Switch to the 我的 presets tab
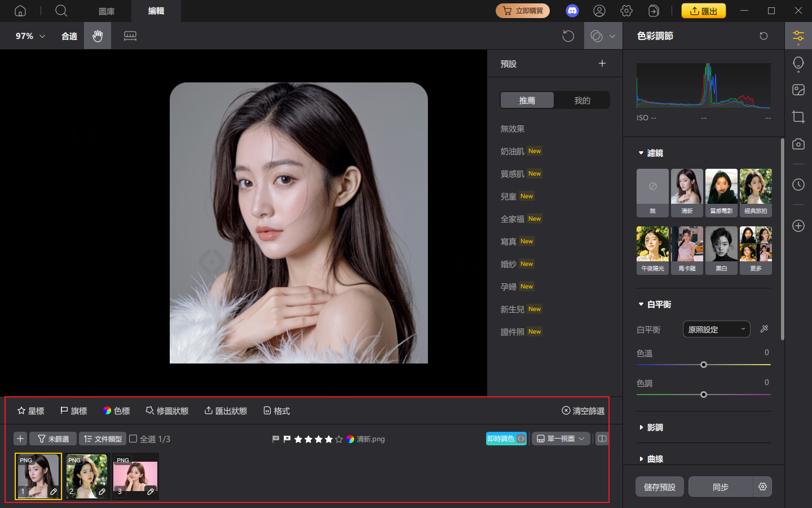 (582, 100)
